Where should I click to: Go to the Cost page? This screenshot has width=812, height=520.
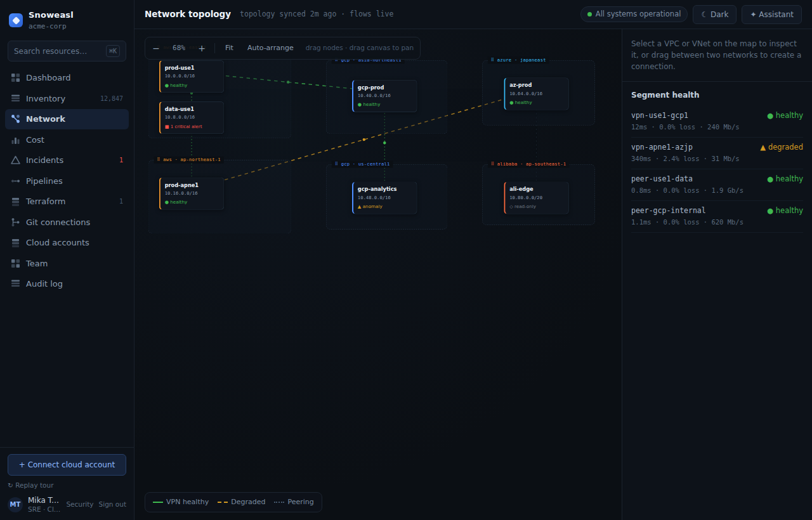[x=67, y=140]
